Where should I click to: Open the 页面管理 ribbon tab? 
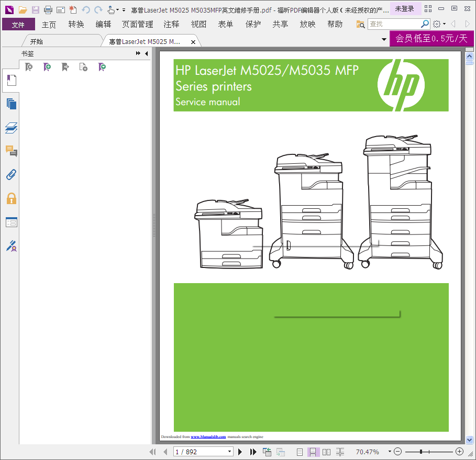coord(138,24)
